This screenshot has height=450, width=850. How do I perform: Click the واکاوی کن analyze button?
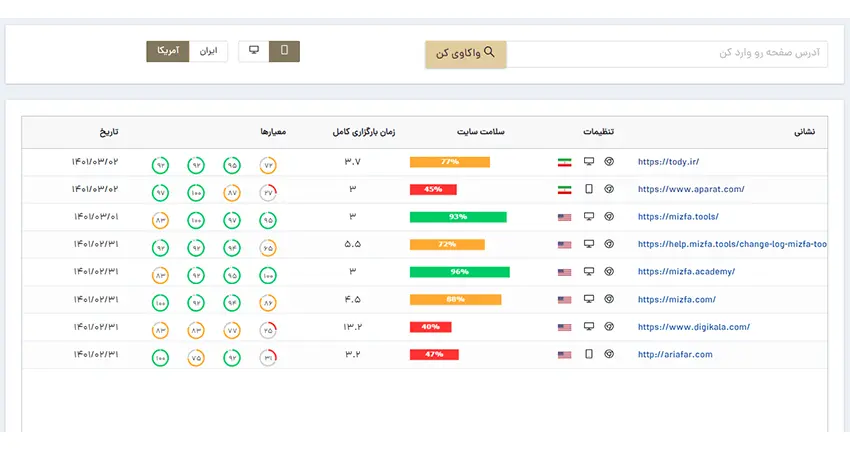(x=466, y=54)
